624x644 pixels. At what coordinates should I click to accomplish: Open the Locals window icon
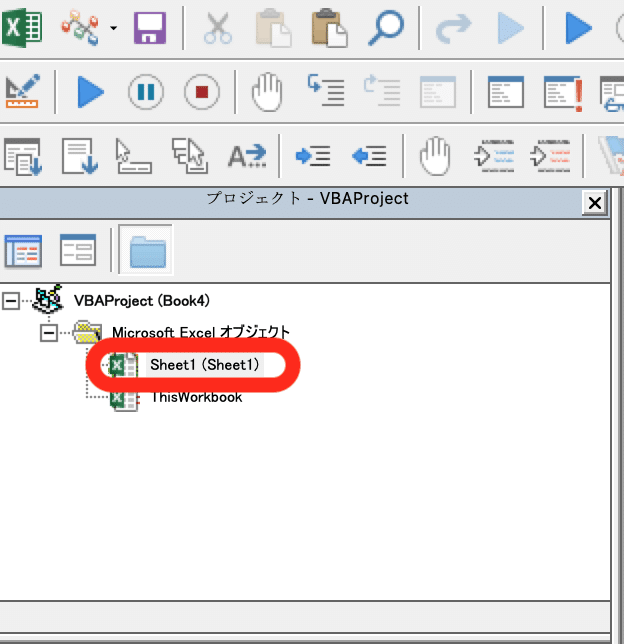(x=438, y=92)
